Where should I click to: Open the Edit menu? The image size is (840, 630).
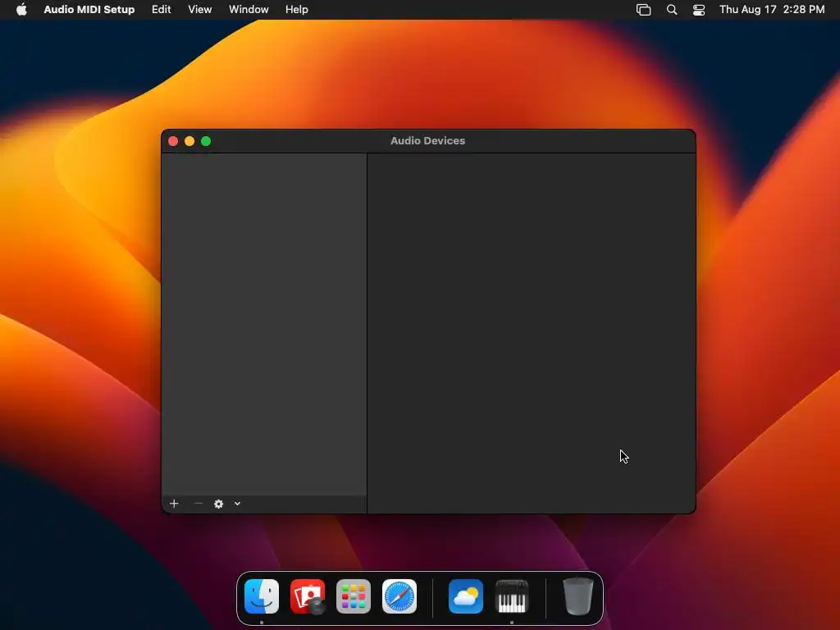tap(162, 9)
